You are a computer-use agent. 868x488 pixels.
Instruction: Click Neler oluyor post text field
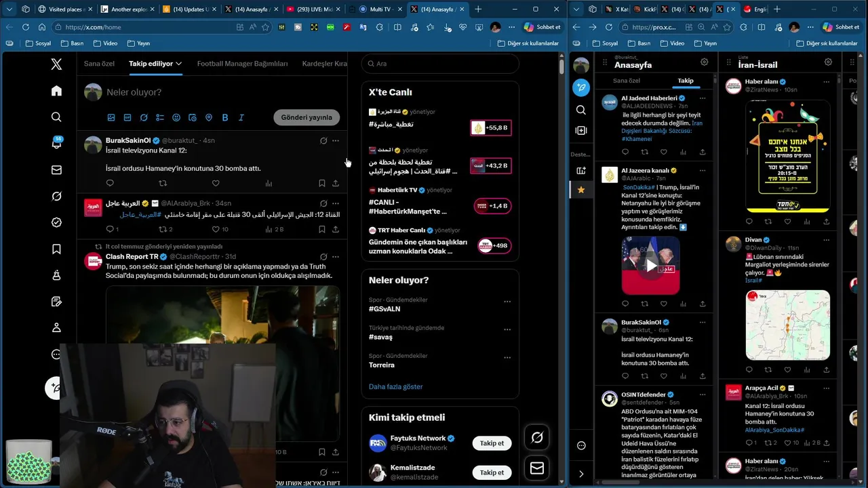(224, 92)
